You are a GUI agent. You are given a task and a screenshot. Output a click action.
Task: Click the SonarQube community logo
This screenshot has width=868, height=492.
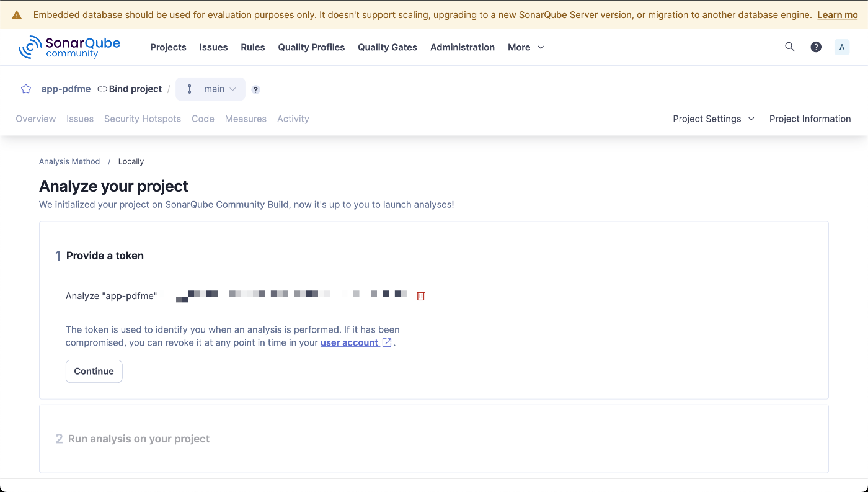[69, 47]
